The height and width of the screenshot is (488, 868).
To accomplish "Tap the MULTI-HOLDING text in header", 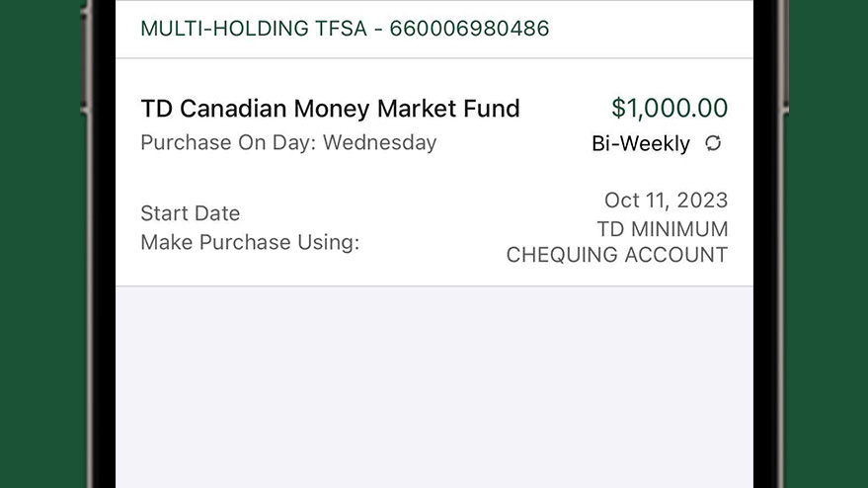I will pyautogui.click(x=224, y=29).
